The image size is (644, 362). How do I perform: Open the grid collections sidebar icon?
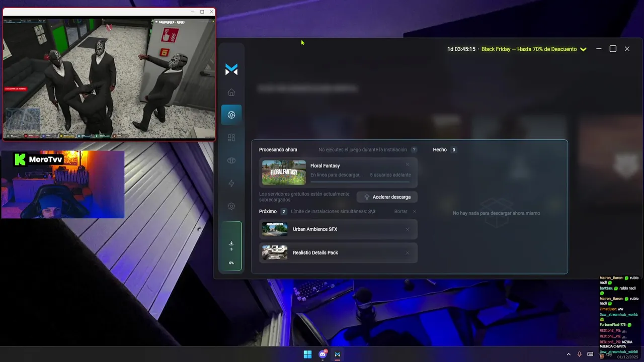tap(231, 137)
